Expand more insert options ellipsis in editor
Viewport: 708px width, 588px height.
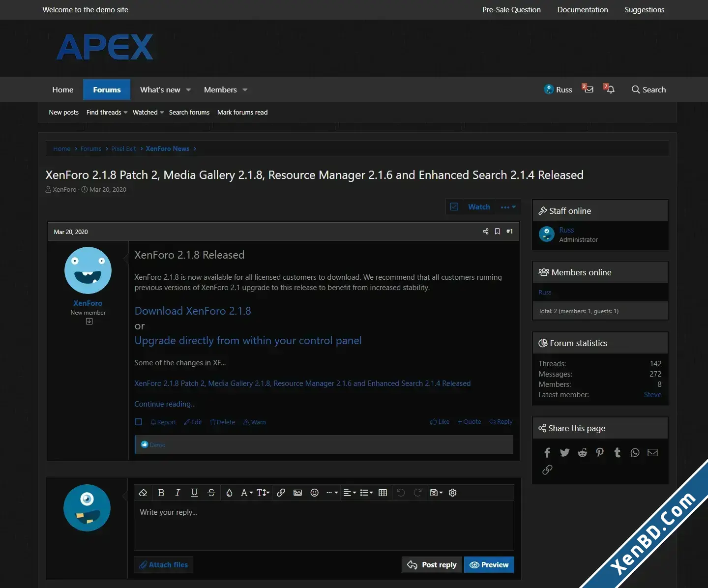pyautogui.click(x=332, y=493)
